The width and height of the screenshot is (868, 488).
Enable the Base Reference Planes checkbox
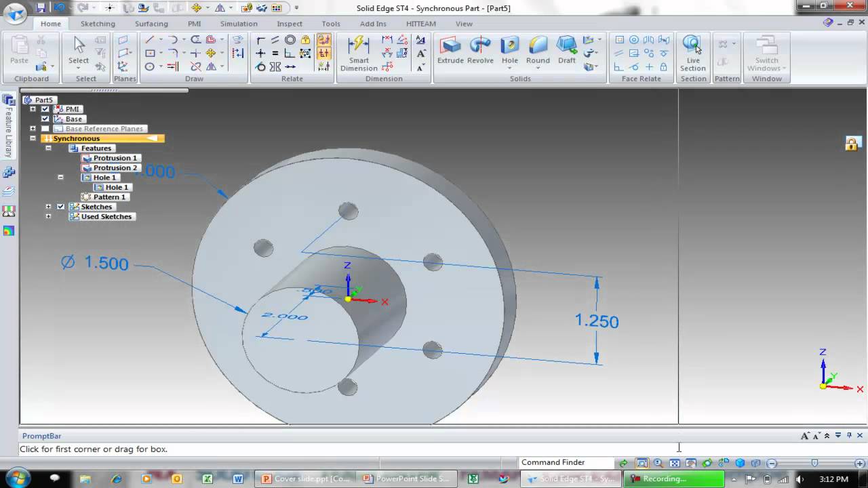[x=45, y=129]
